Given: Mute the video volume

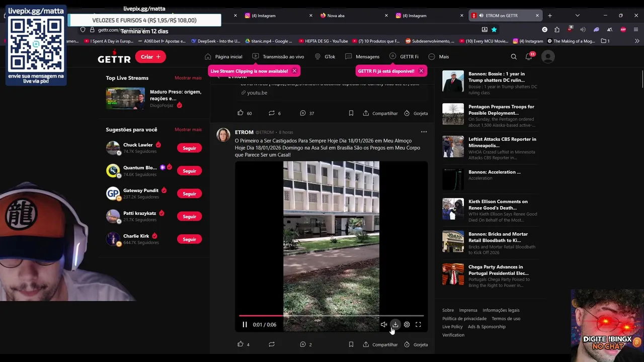Looking at the screenshot, I should coord(384,325).
